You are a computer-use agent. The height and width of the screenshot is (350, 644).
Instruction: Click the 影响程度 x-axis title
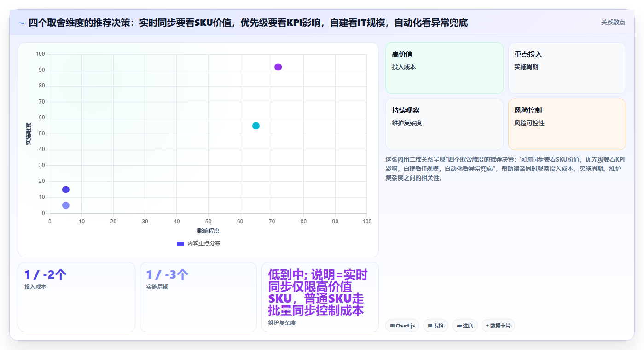click(x=209, y=231)
